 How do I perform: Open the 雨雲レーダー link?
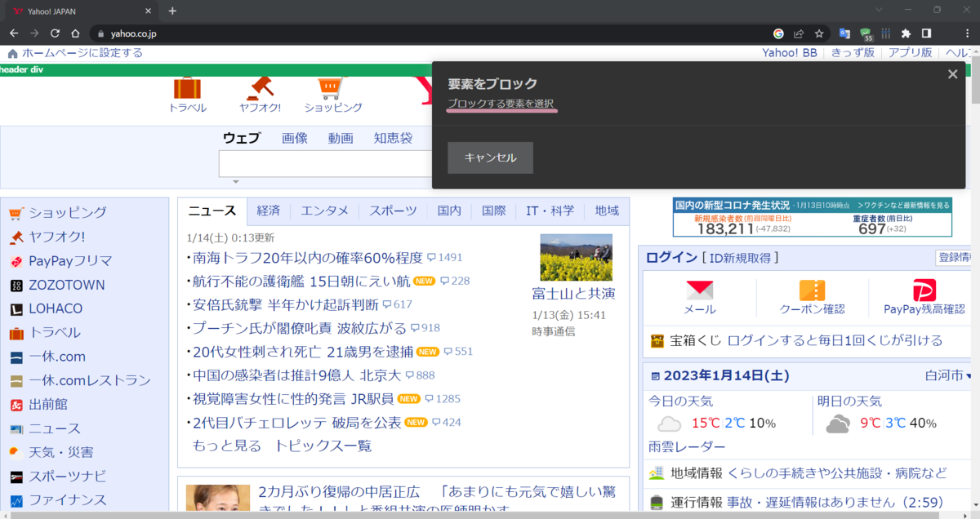click(x=687, y=446)
